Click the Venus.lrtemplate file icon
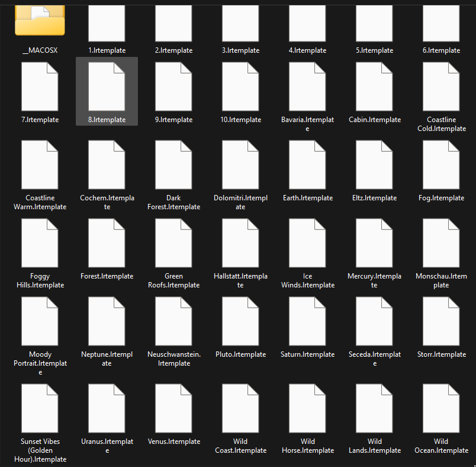 (173, 408)
